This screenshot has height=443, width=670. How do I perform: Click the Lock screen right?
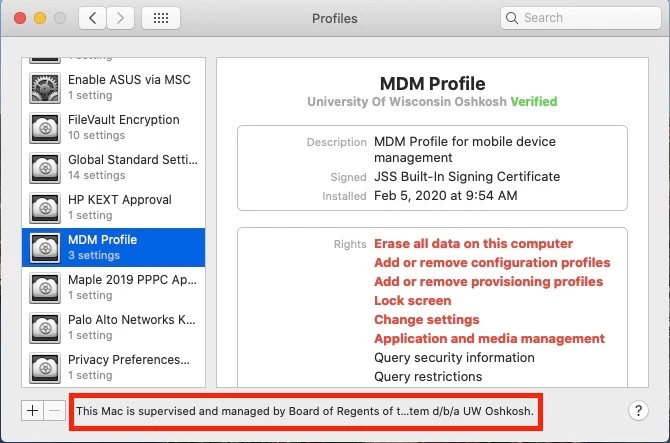click(x=412, y=301)
